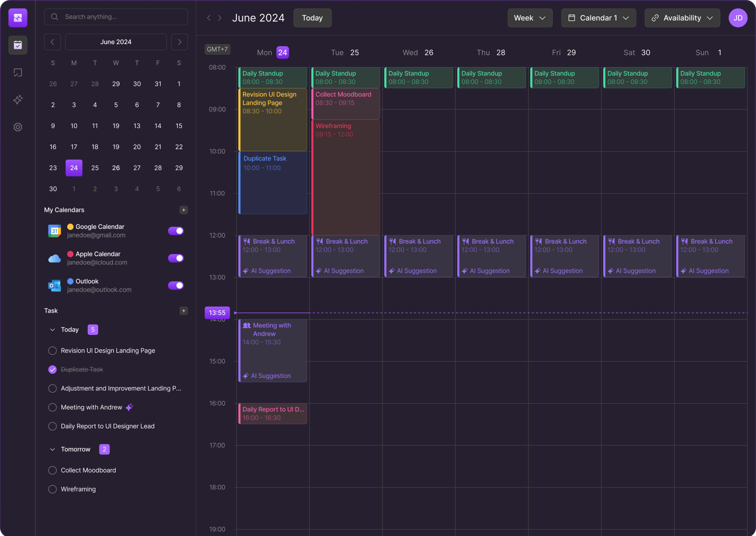Add a new task with the plus icon
This screenshot has height=536, width=756.
[184, 311]
